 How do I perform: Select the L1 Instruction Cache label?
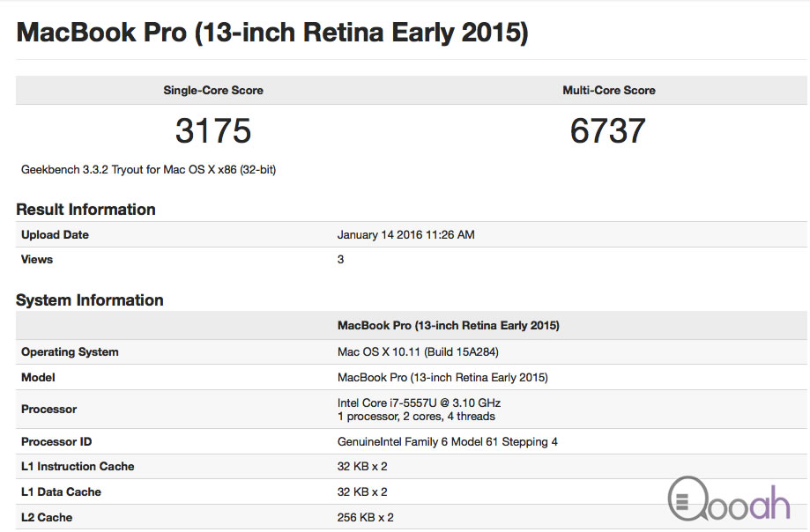click(x=78, y=467)
